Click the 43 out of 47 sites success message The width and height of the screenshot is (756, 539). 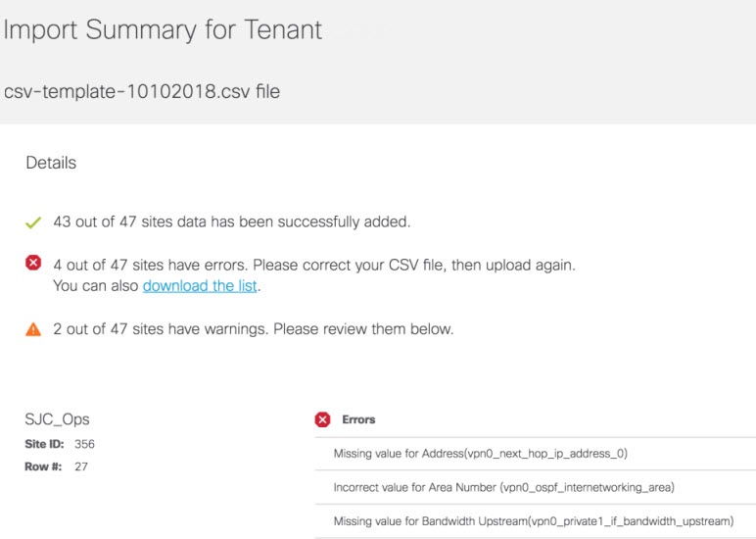pos(232,221)
